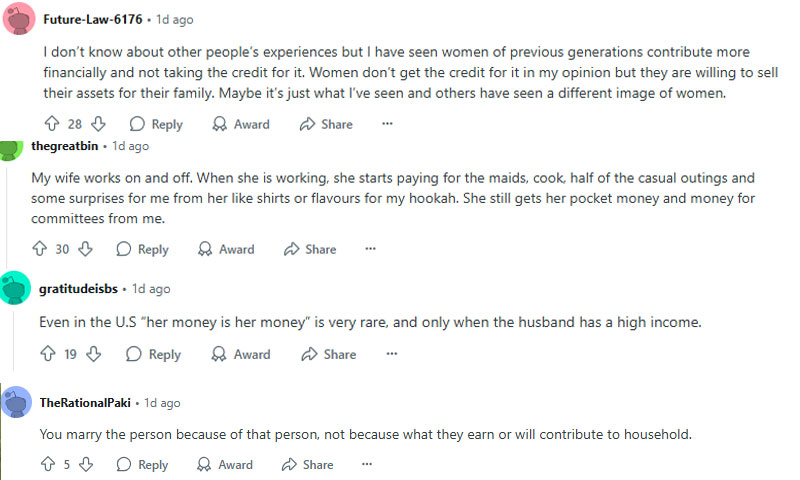The height and width of the screenshot is (480, 800).
Task: Share TheRationalPaki's comment
Action: coord(308,464)
